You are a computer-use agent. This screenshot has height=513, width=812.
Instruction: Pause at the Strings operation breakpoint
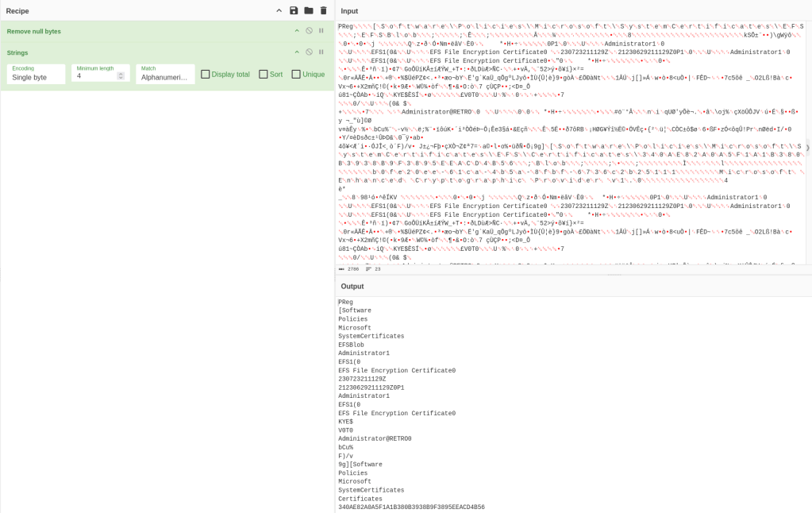click(321, 52)
